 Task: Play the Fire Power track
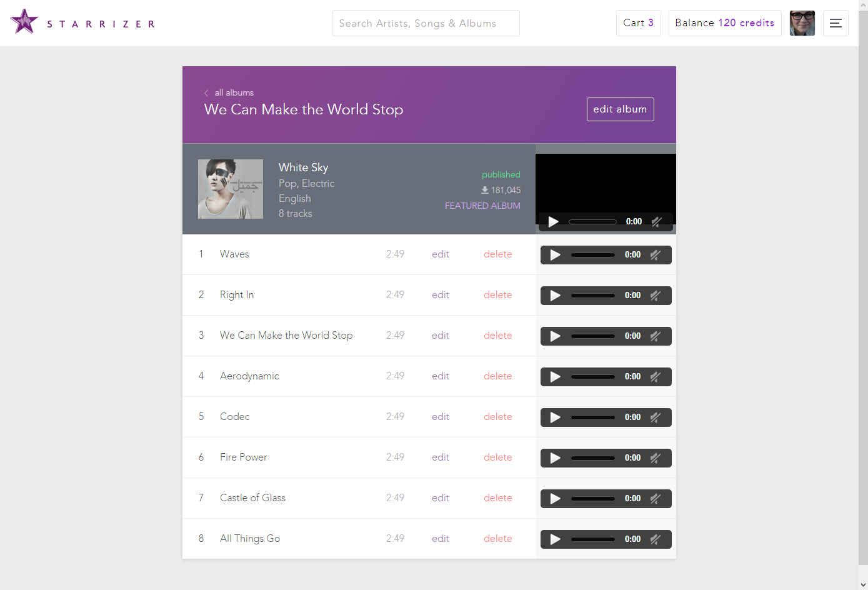[555, 458]
